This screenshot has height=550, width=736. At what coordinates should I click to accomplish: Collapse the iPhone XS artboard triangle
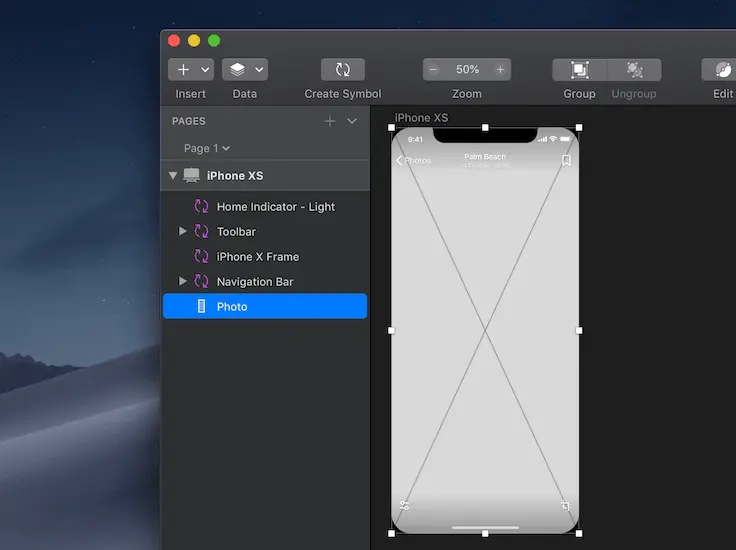pyautogui.click(x=173, y=176)
